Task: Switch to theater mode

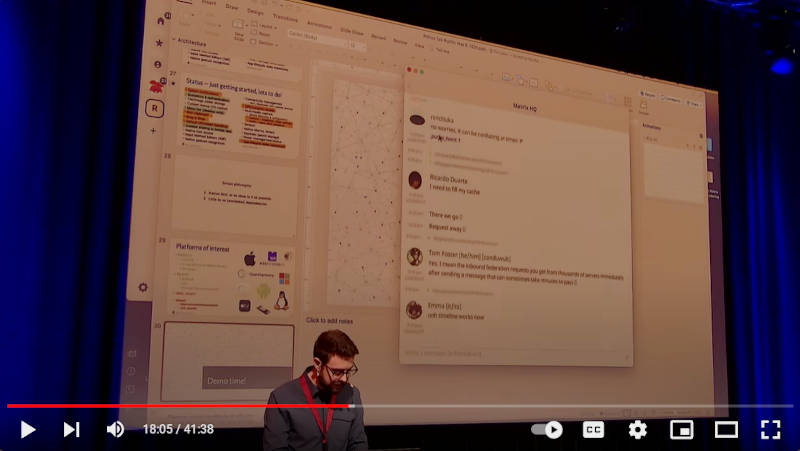Action: 726,430
